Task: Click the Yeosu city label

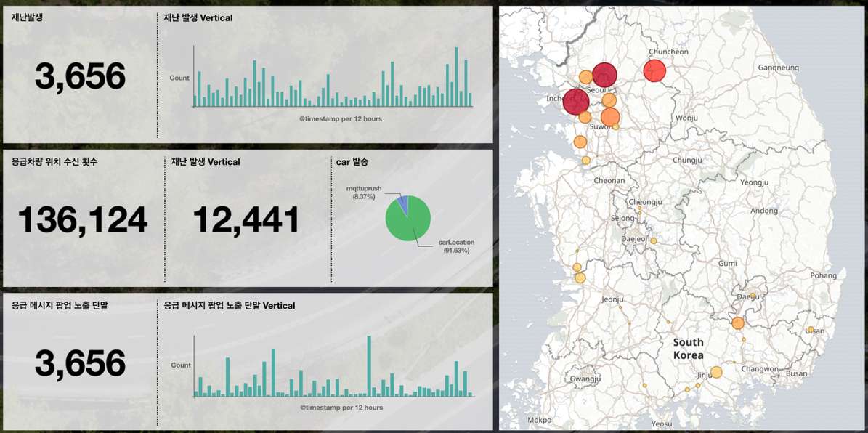Action: (662, 424)
